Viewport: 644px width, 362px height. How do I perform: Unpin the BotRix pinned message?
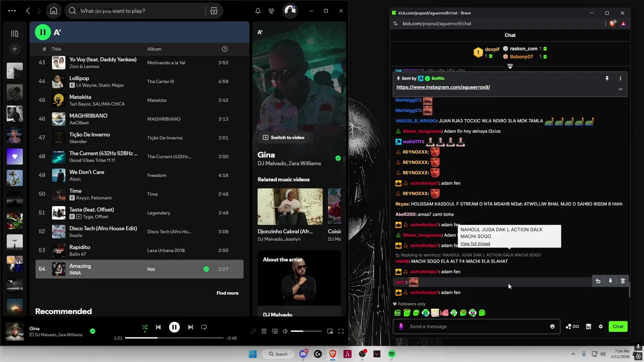point(607,78)
